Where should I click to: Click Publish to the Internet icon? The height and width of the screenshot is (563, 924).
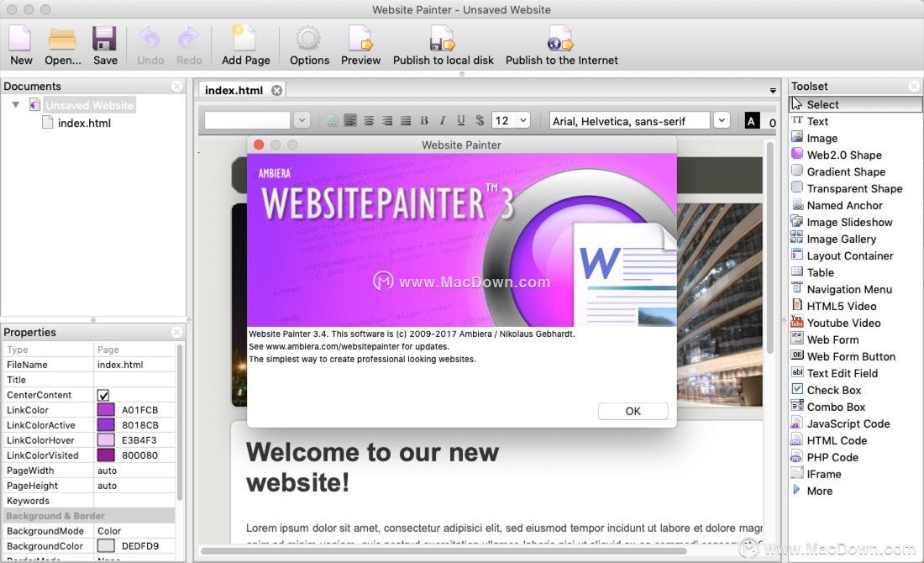(560, 39)
